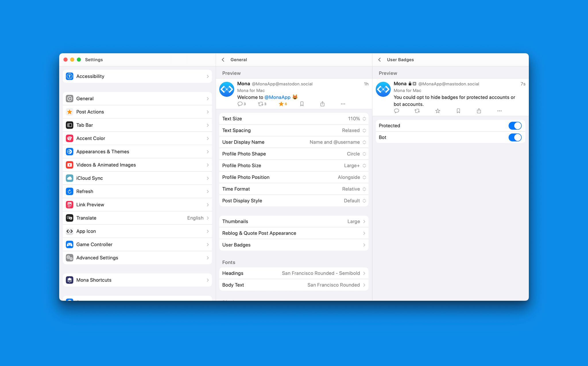588x366 pixels.
Task: Click the boost icon in General preview
Action: [x=260, y=104]
